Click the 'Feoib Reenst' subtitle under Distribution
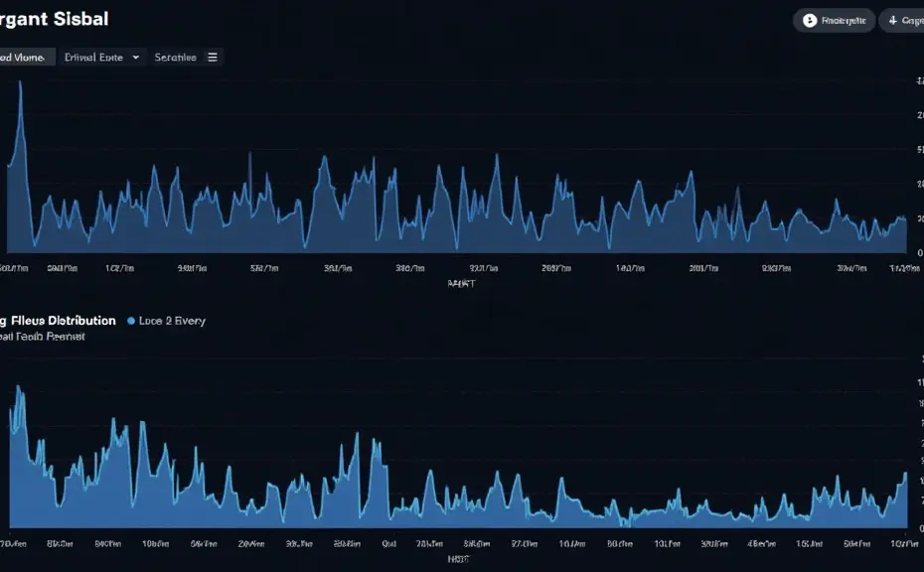The width and height of the screenshot is (924, 572). coord(50,337)
